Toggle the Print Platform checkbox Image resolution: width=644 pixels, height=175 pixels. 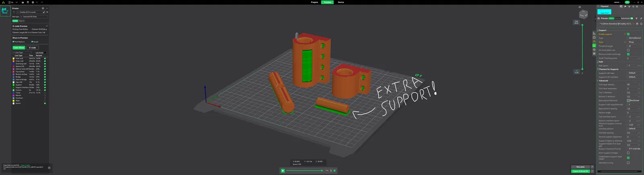13,41
